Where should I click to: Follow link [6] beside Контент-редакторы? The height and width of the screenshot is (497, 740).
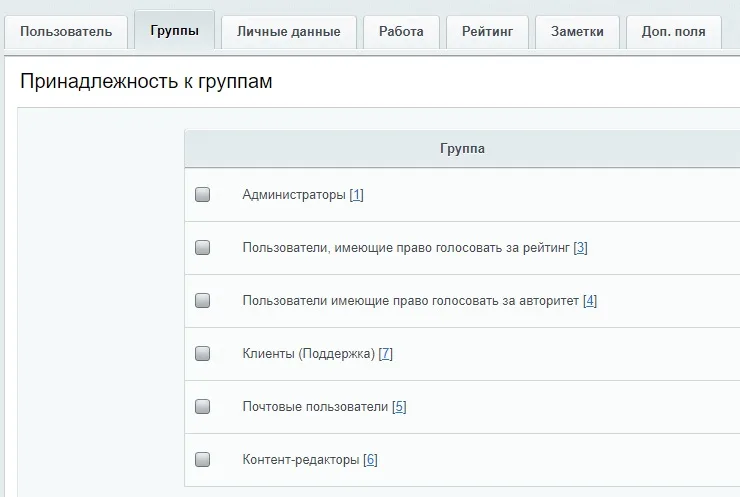(370, 459)
